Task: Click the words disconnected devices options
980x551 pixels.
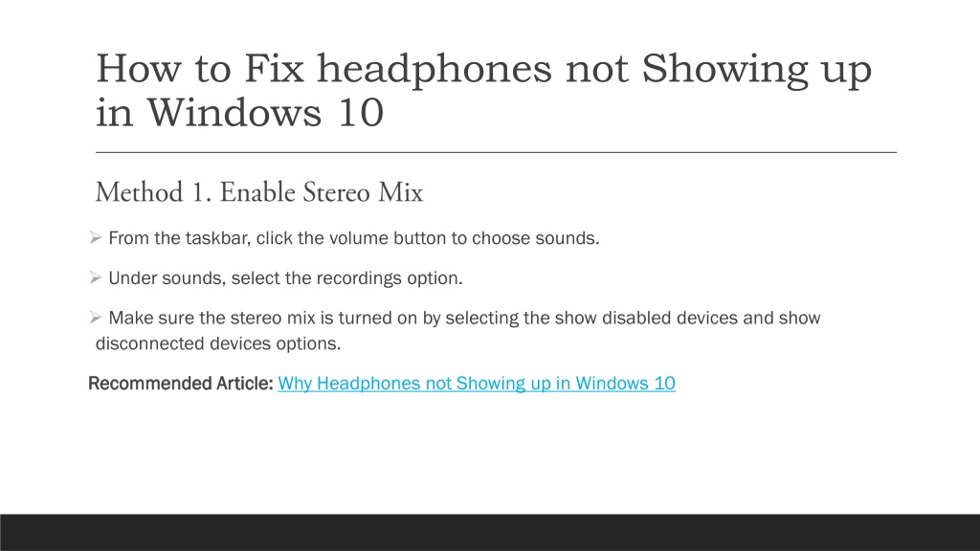Action: [x=218, y=343]
